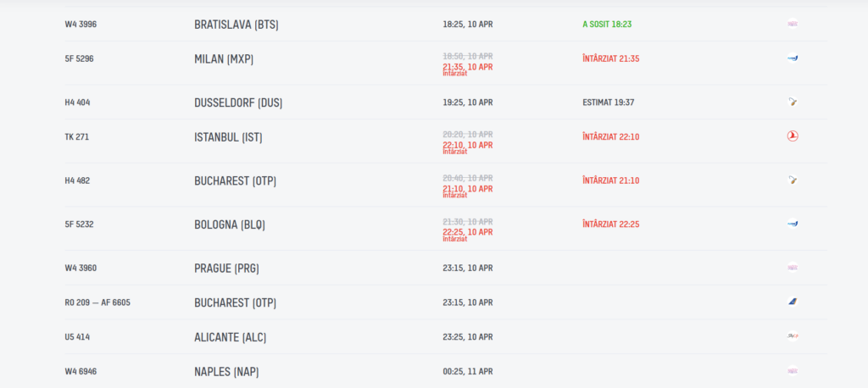Open the MILAN (MXP) flight entry
The width and height of the screenshot is (868, 388).
224,59
